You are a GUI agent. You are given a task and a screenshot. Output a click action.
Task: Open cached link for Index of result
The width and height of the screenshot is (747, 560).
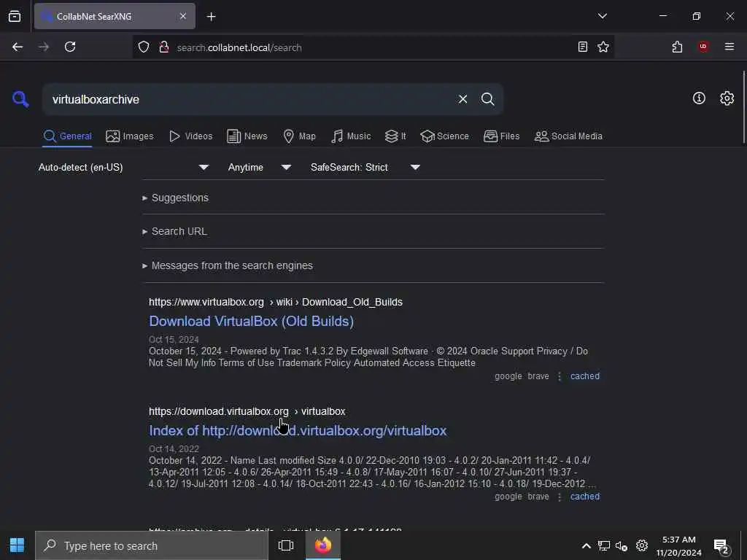pos(585,497)
